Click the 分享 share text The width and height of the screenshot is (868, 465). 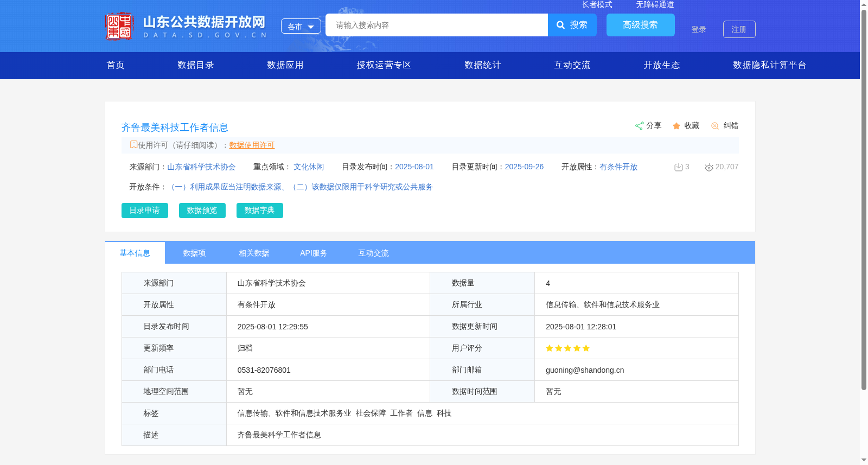[654, 126]
